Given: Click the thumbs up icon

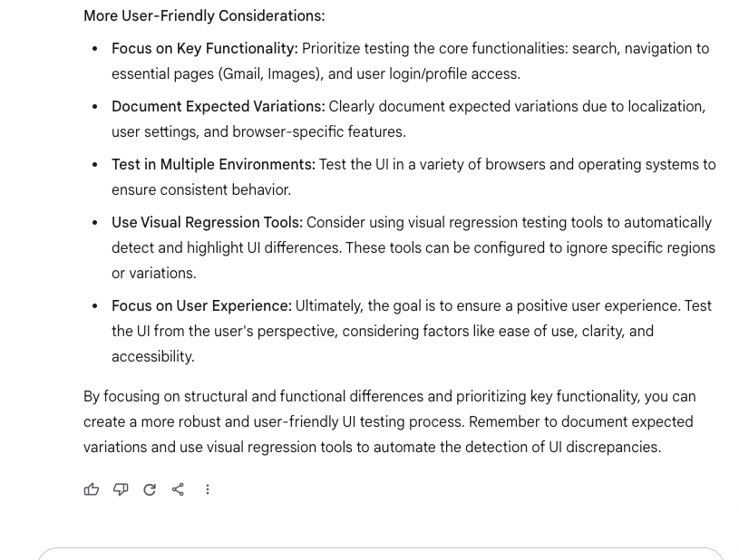Looking at the screenshot, I should [x=92, y=489].
